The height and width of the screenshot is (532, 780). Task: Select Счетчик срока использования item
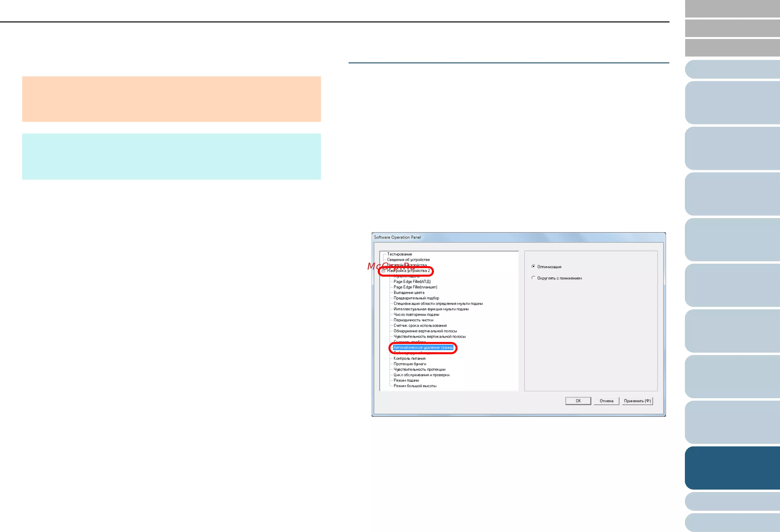pos(420,326)
